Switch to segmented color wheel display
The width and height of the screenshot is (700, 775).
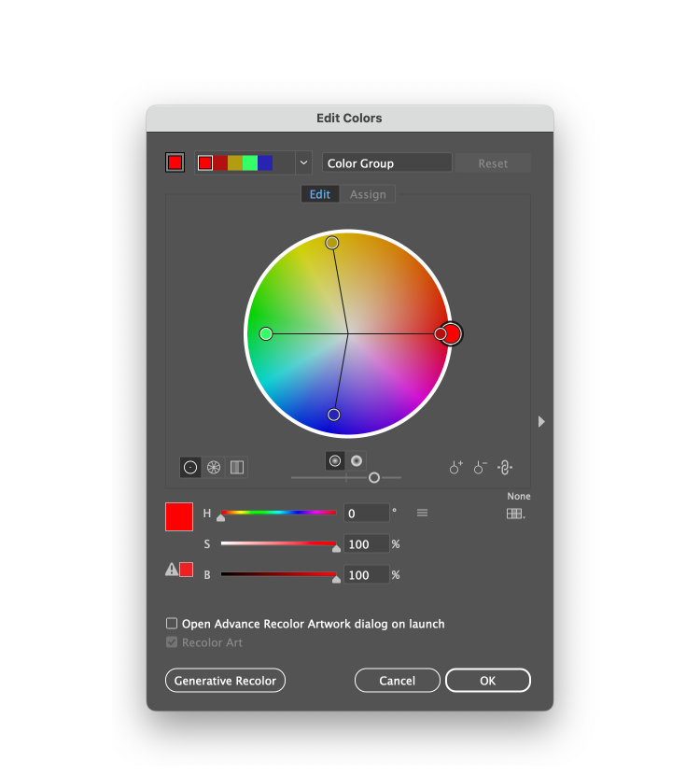point(214,467)
